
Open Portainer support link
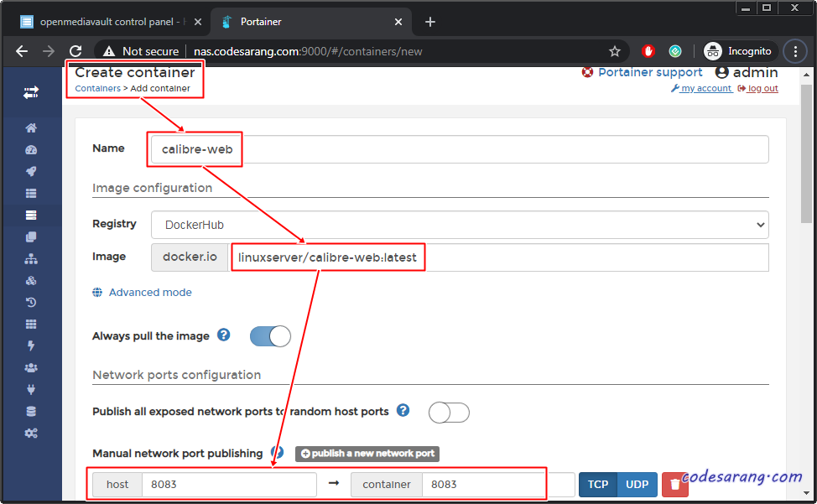[650, 72]
